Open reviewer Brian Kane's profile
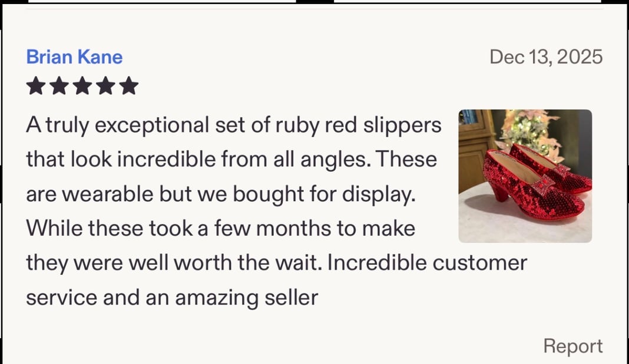The width and height of the screenshot is (629, 364). 74,57
